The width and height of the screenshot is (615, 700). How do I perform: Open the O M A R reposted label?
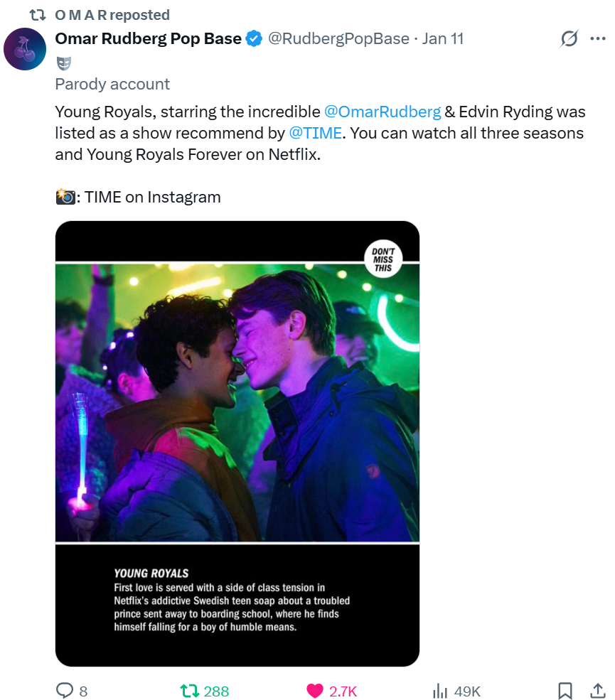(112, 15)
